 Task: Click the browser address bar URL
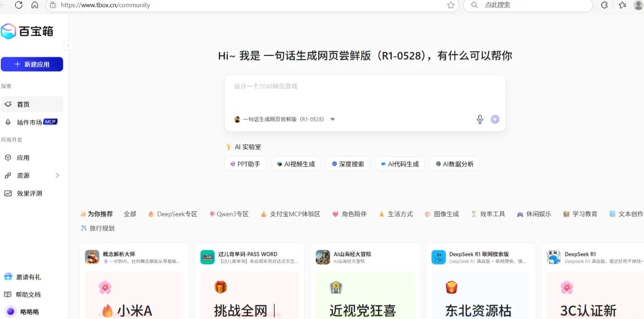click(105, 5)
